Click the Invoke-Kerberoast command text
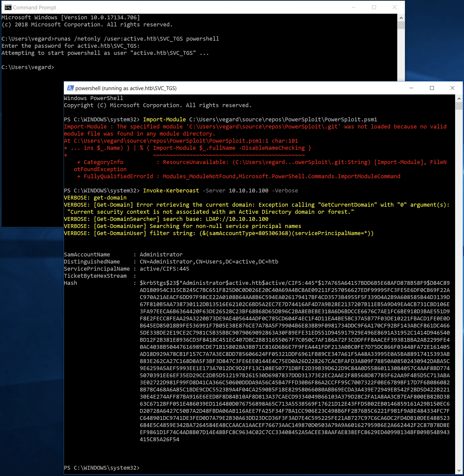 pyautogui.click(x=171, y=191)
